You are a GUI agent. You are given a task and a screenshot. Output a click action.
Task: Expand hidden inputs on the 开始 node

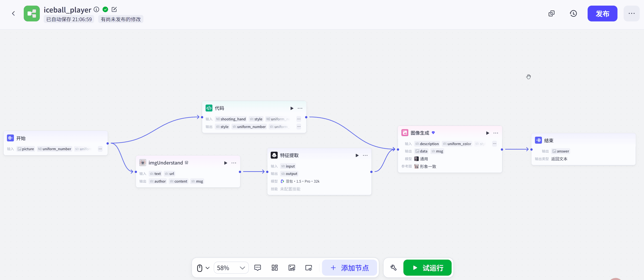[x=100, y=149]
